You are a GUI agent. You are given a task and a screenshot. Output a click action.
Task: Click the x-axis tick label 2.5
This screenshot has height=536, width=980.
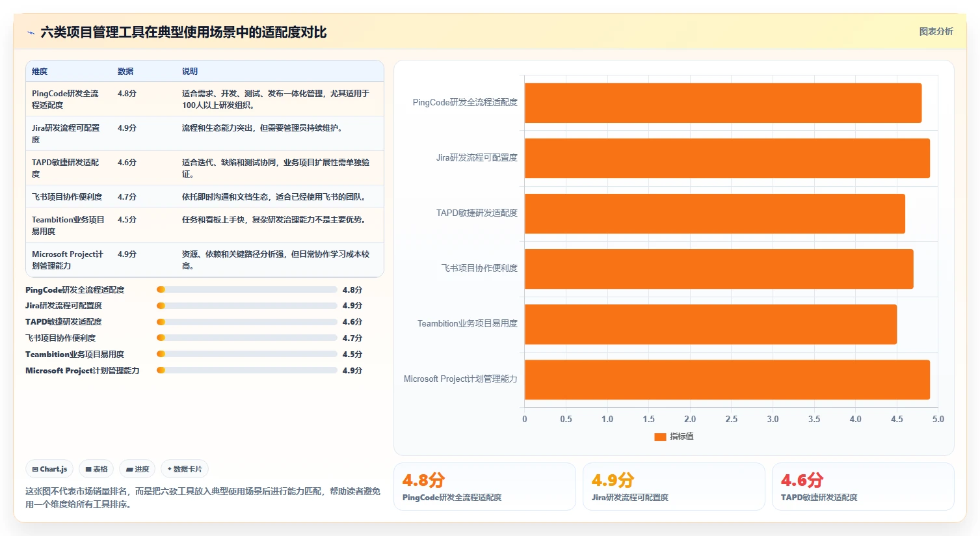[732, 419]
